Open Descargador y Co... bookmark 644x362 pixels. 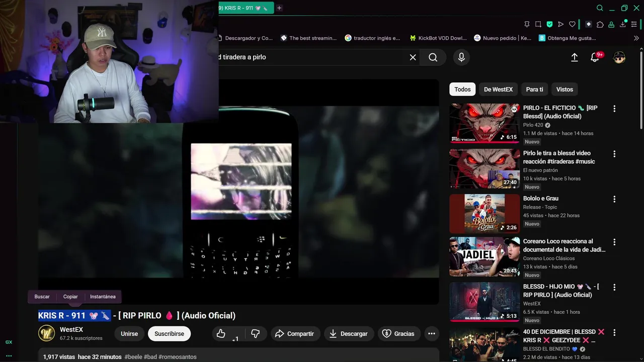[x=246, y=38]
